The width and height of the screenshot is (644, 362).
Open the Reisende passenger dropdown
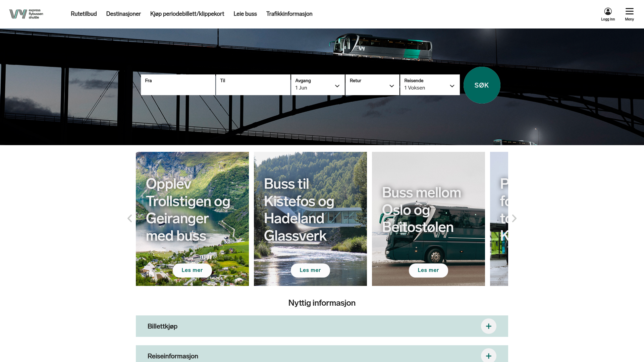tap(430, 85)
